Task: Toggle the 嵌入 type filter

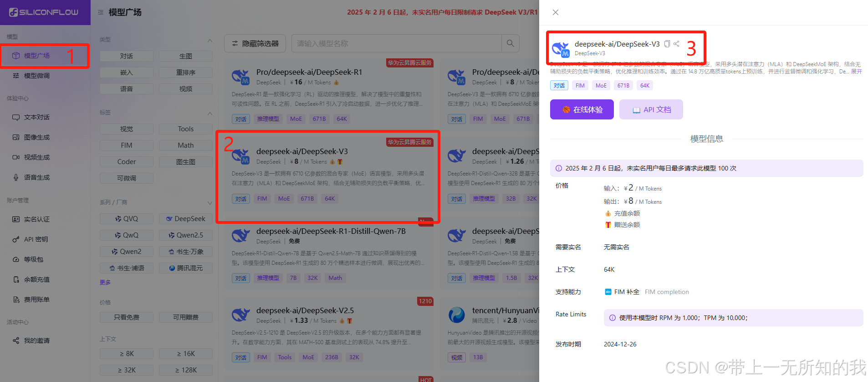Action: coord(127,72)
